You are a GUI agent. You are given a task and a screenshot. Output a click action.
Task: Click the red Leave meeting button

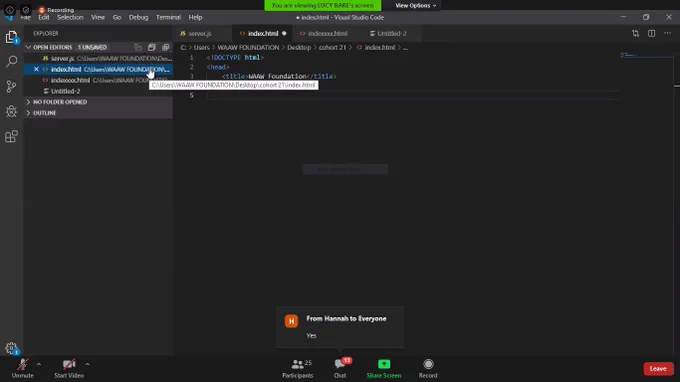tap(658, 369)
